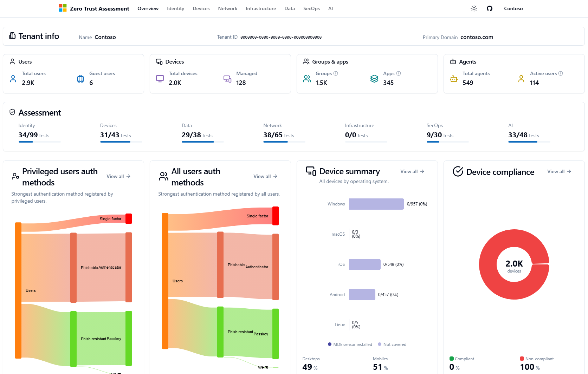Click the Active users person icon

(x=521, y=79)
